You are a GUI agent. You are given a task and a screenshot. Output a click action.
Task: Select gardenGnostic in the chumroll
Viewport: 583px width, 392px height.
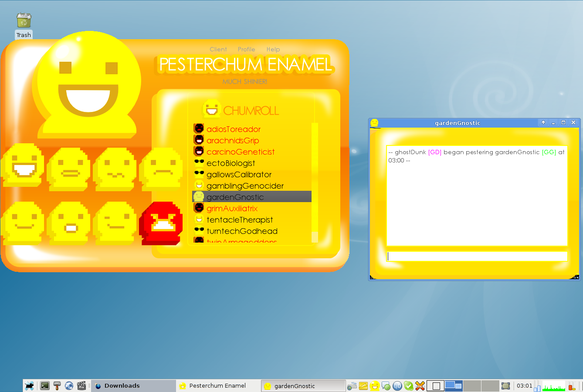[x=235, y=197]
